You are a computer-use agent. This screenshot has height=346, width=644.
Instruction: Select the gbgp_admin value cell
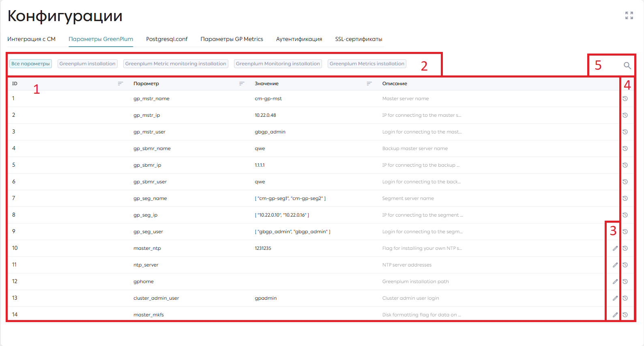point(270,132)
